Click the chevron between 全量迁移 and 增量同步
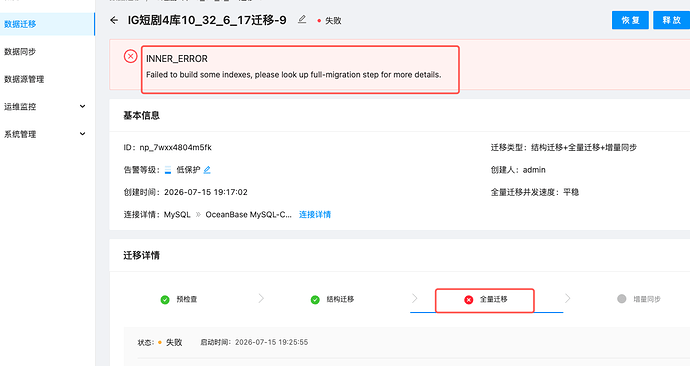 (568, 299)
